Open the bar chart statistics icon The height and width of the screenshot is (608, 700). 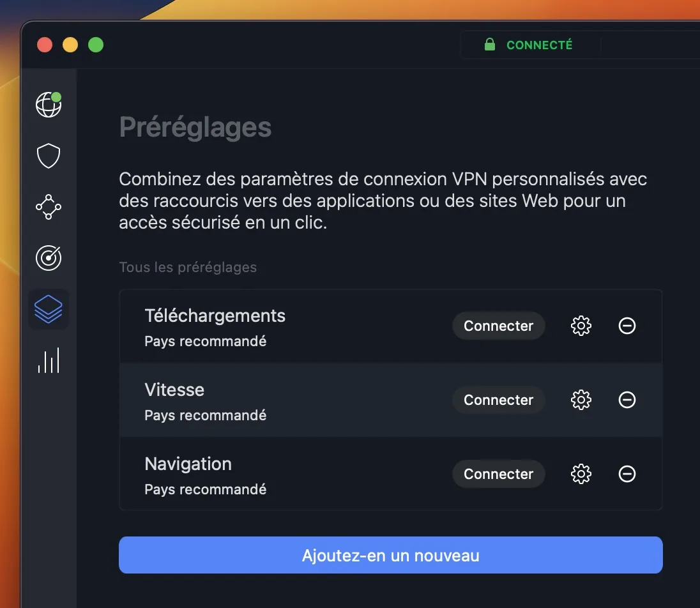(x=49, y=360)
